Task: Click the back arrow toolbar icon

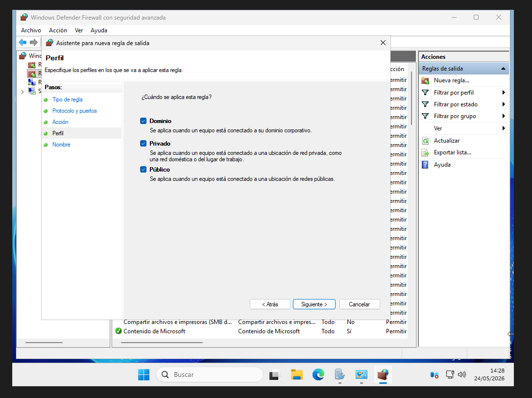Action: (23, 43)
